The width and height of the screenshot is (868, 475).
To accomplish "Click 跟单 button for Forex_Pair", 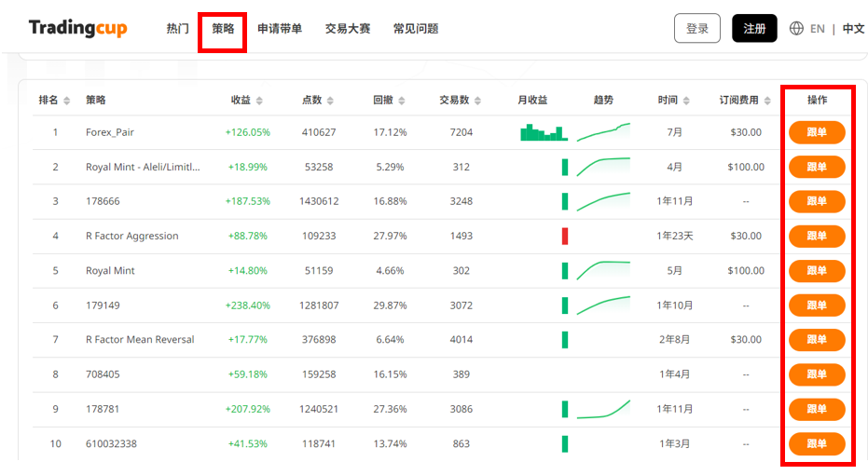I will (x=816, y=132).
